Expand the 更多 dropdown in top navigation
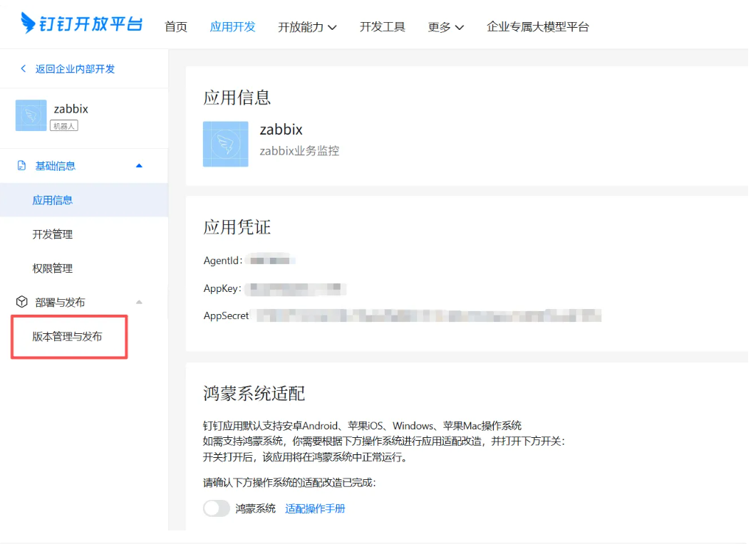756x544 pixels. click(x=445, y=27)
